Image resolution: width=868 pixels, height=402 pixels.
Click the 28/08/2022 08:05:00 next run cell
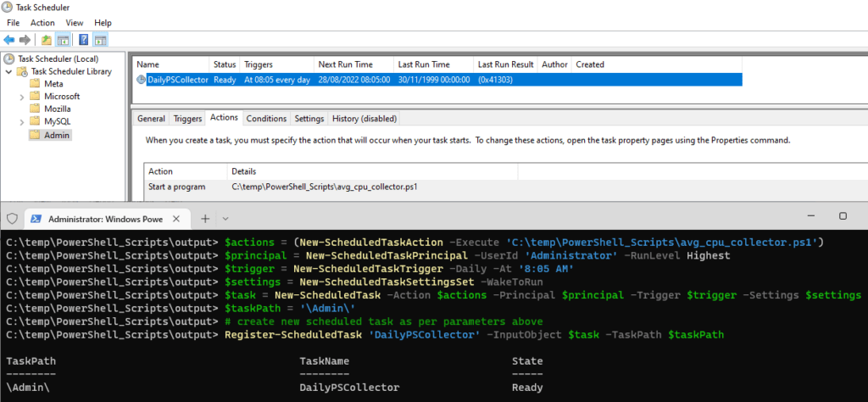click(354, 80)
